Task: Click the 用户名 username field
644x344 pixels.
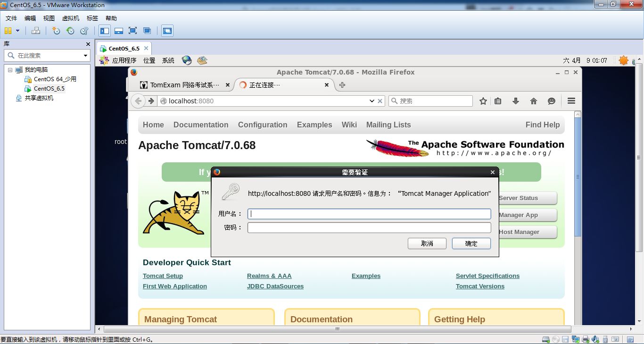Action: (x=369, y=214)
